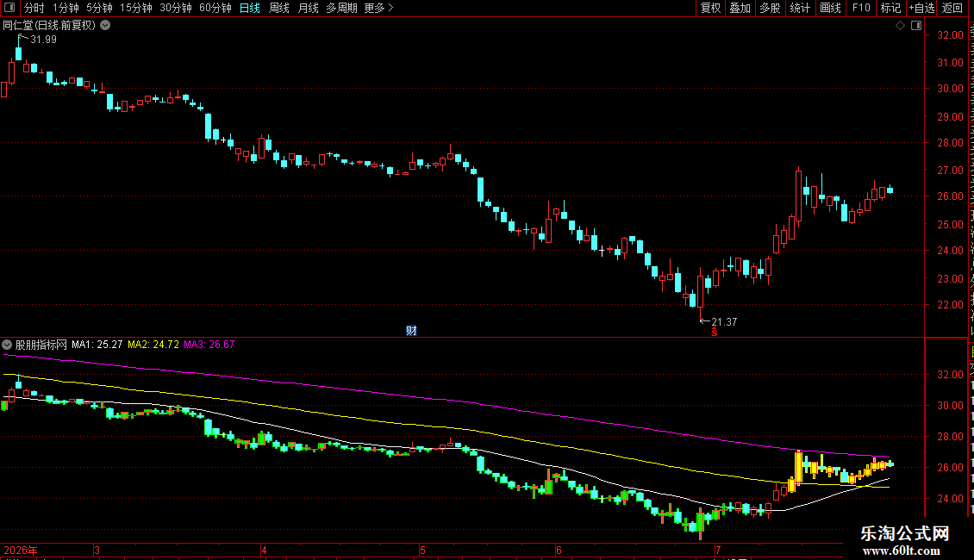Image resolution: width=974 pixels, height=560 pixels.
Task: Click the 标记 mark button
Action: [x=890, y=8]
